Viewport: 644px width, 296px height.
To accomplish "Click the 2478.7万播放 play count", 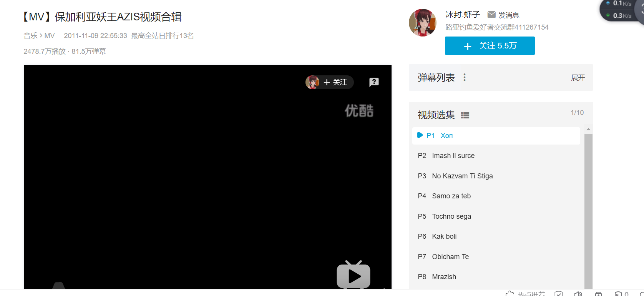I will point(45,52).
